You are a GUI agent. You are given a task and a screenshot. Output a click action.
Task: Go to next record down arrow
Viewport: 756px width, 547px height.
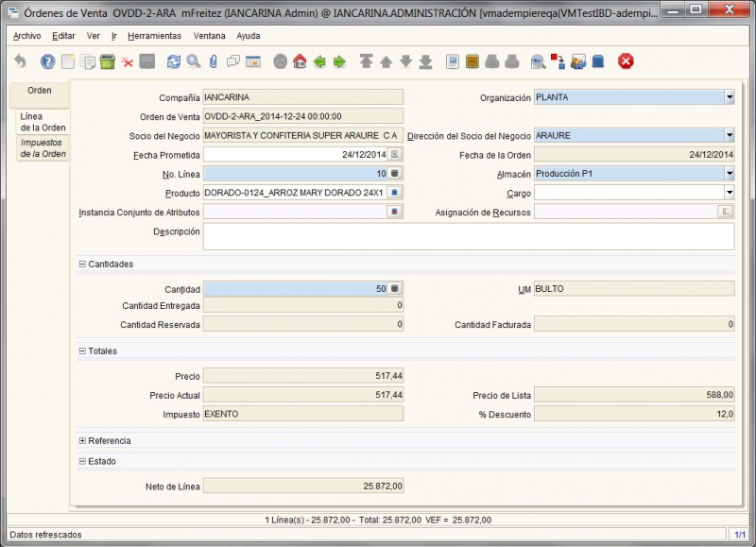(x=406, y=61)
